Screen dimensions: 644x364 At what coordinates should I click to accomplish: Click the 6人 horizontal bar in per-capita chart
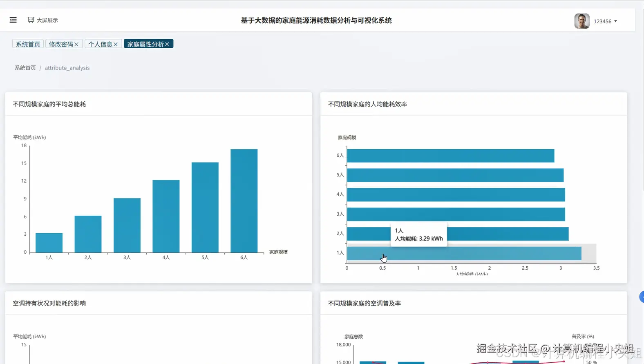pyautogui.click(x=450, y=156)
